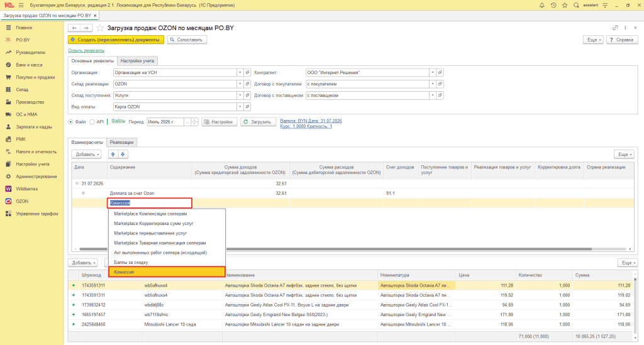This screenshot has height=345, width=644.
Task: Select barcode cell 1739832412
Action: [111, 305]
